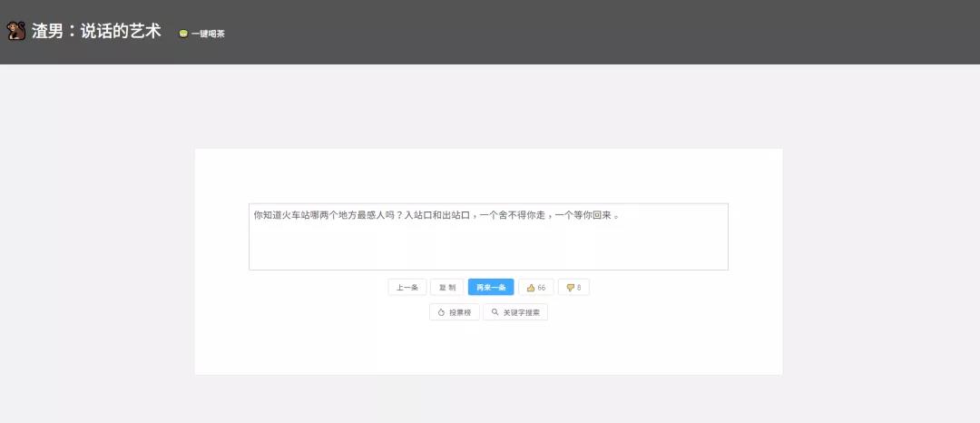Open the 投票榜 ranking

(455, 312)
